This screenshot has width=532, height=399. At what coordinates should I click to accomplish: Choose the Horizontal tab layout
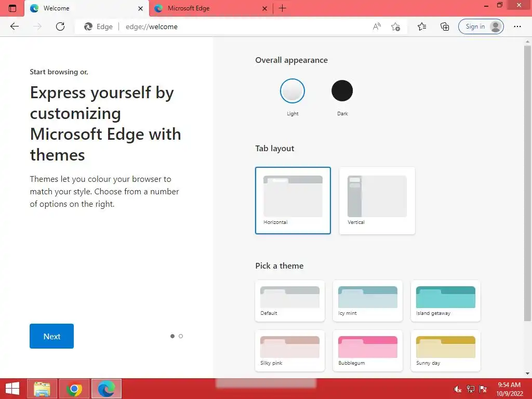[293, 200]
